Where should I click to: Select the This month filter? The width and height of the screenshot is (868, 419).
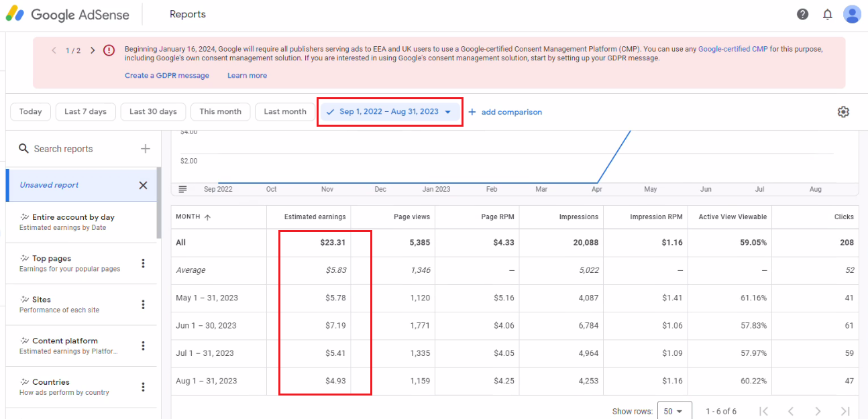tap(220, 112)
